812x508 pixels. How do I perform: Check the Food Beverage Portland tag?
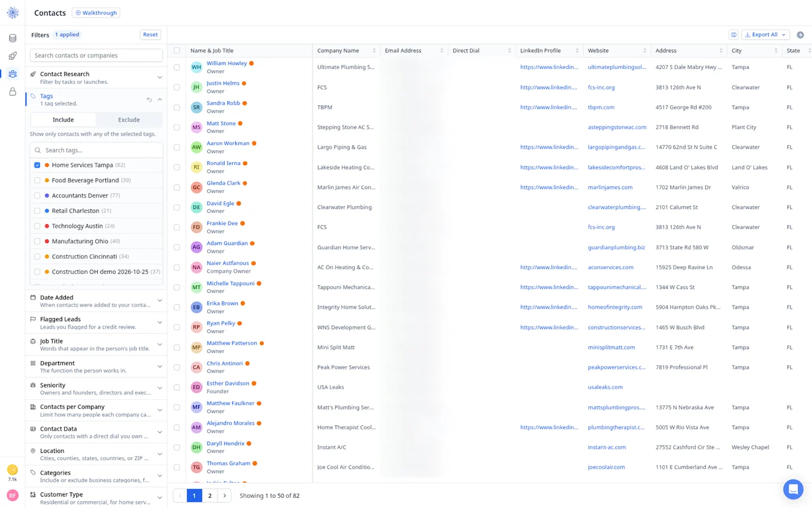coord(37,180)
